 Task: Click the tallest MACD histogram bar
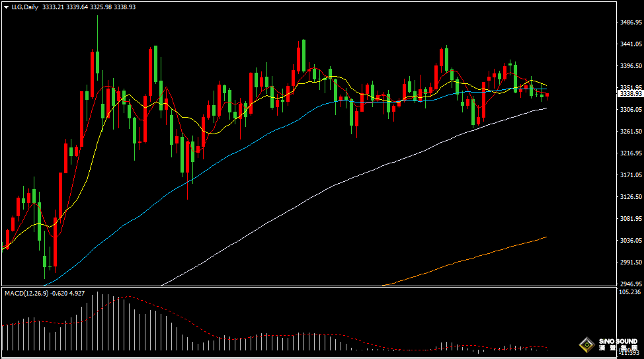pyautogui.click(x=97, y=321)
